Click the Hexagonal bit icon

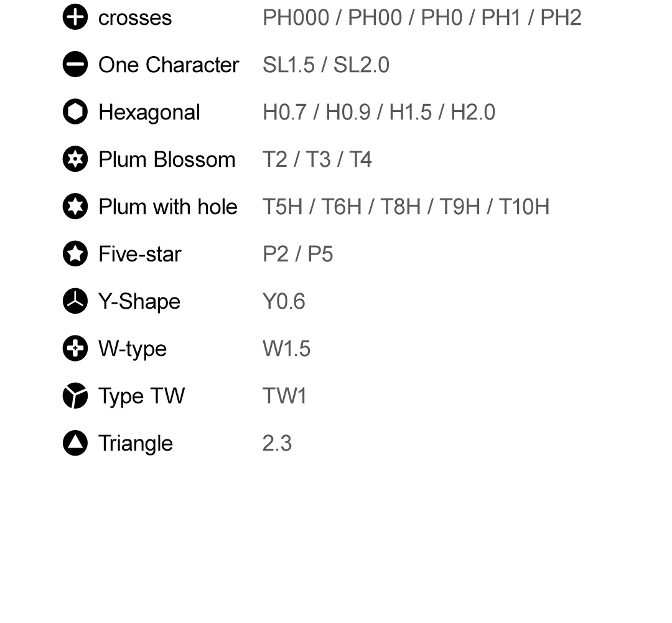75,112
